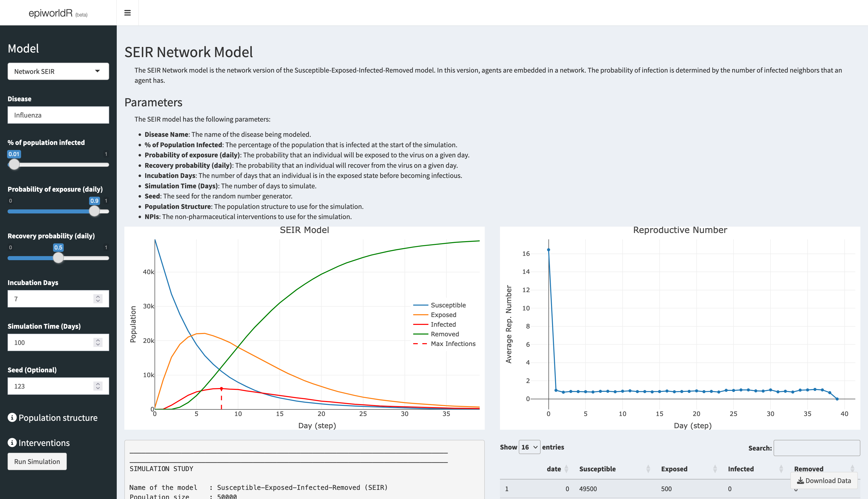Viewport: 868px width, 499px height.
Task: Expand the Population structure section
Action: [x=58, y=418]
